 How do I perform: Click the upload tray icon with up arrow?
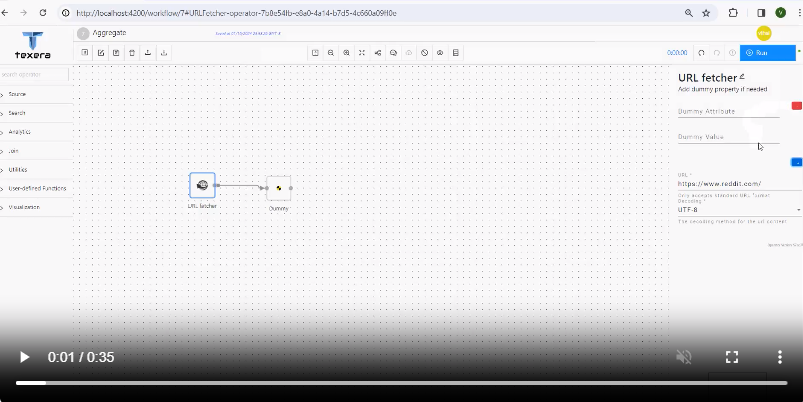pos(148,53)
